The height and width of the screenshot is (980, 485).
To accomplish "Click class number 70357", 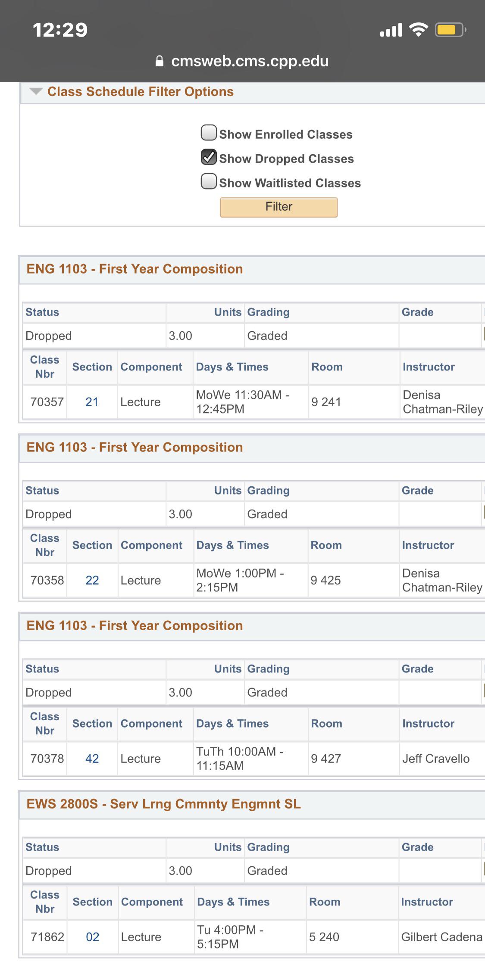I will 45,401.
